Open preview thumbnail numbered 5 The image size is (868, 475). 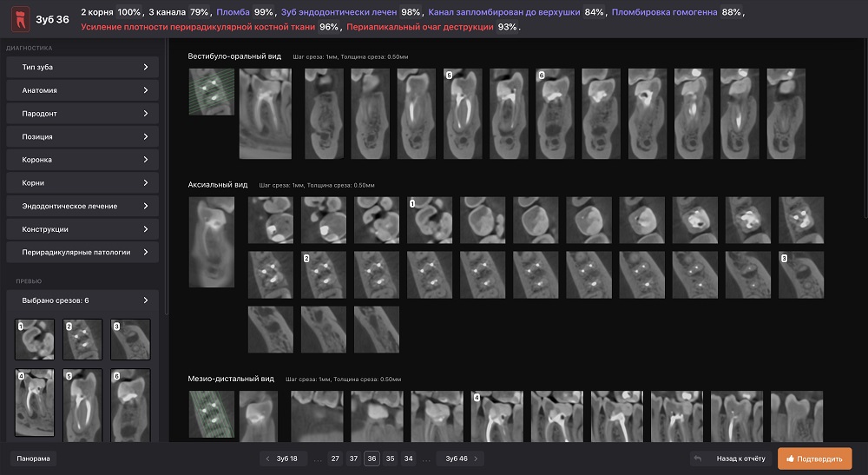click(x=82, y=406)
